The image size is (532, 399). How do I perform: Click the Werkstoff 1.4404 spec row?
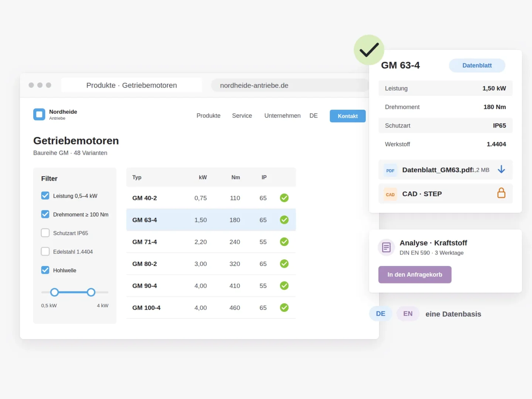446,144
